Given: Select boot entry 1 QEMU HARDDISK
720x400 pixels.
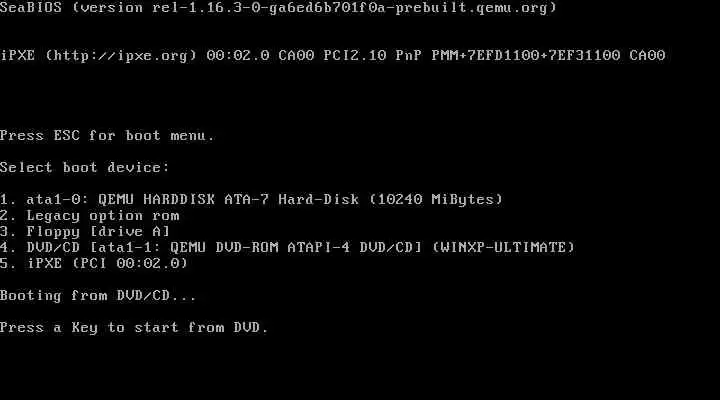Looking at the screenshot, I should pos(251,199).
